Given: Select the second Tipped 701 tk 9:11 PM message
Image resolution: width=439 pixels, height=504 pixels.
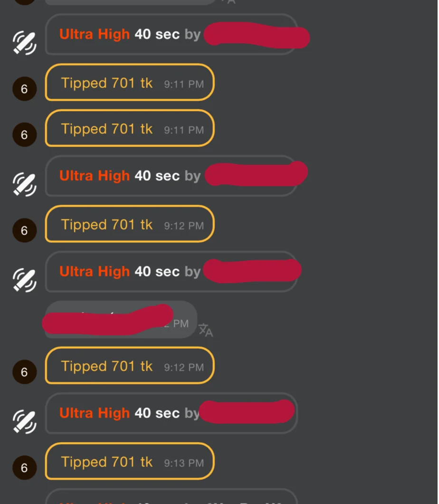Looking at the screenshot, I should pos(130,128).
